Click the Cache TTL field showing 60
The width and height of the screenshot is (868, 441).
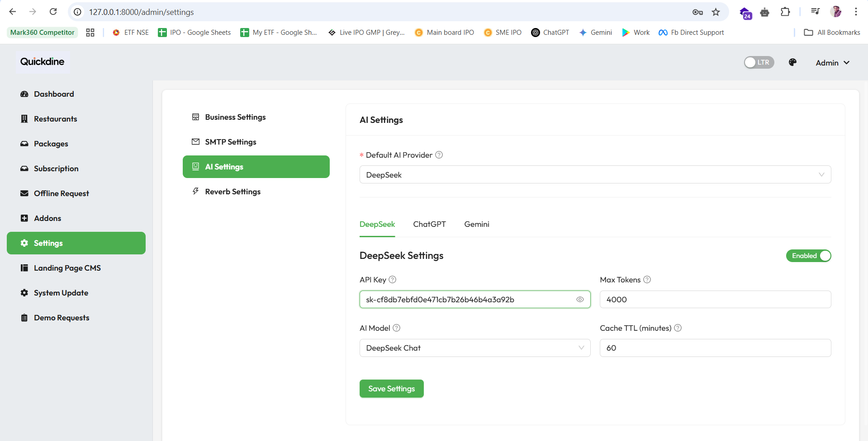click(x=715, y=348)
